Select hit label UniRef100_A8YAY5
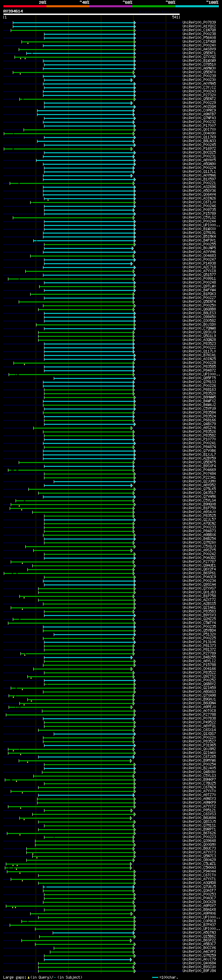 (x=199, y=160)
